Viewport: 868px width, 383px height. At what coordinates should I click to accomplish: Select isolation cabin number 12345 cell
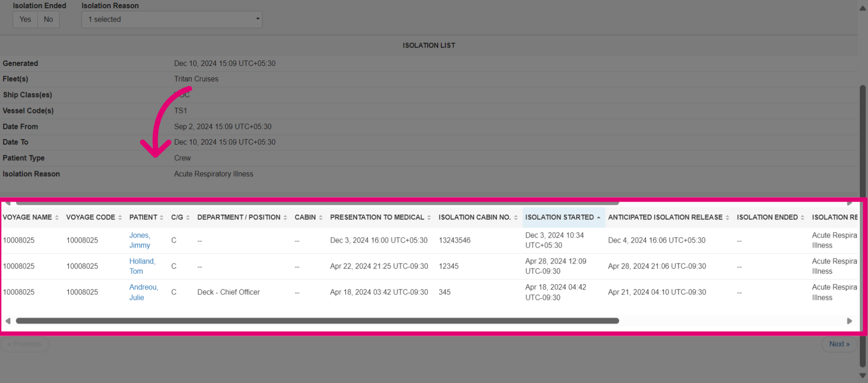[448, 266]
